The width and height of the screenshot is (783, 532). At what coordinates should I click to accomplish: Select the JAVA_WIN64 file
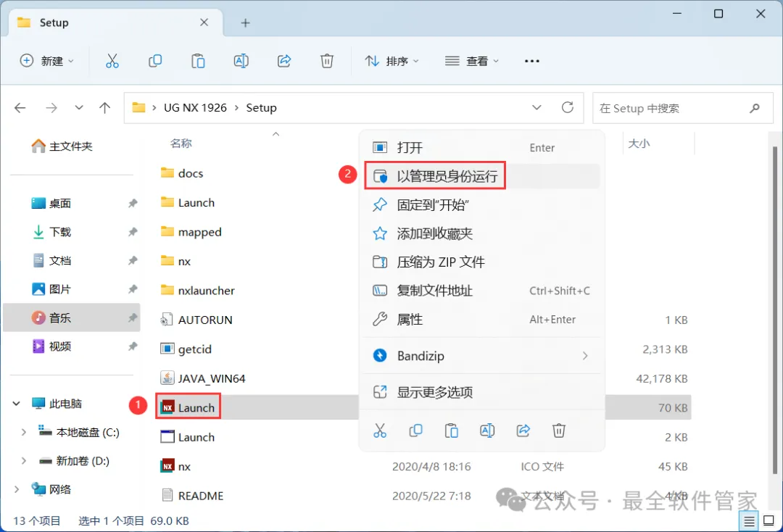click(203, 378)
